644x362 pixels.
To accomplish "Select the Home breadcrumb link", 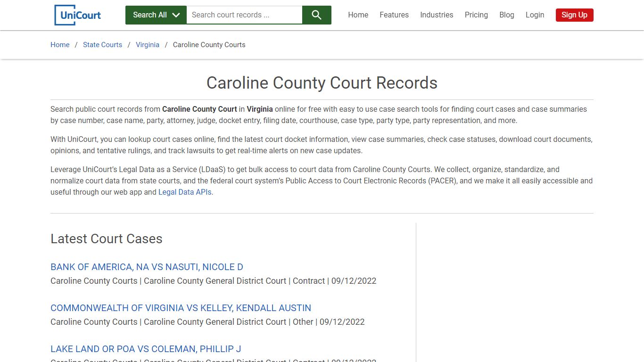I will [60, 45].
